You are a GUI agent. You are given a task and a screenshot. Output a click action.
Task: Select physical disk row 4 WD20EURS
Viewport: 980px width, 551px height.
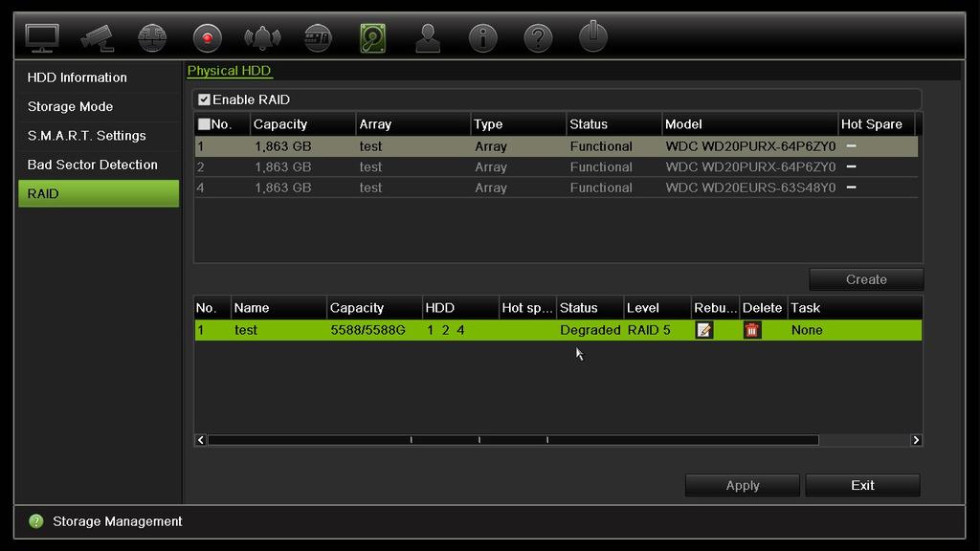click(x=556, y=187)
